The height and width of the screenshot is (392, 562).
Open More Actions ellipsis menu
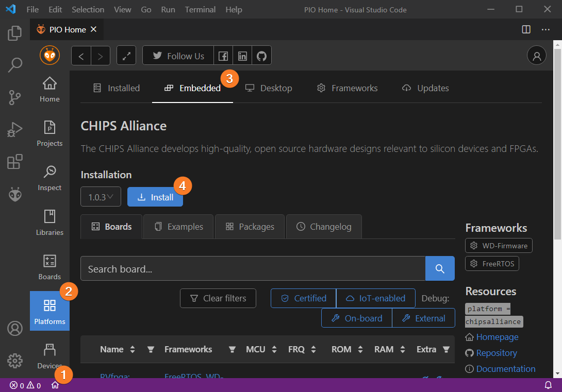546,29
